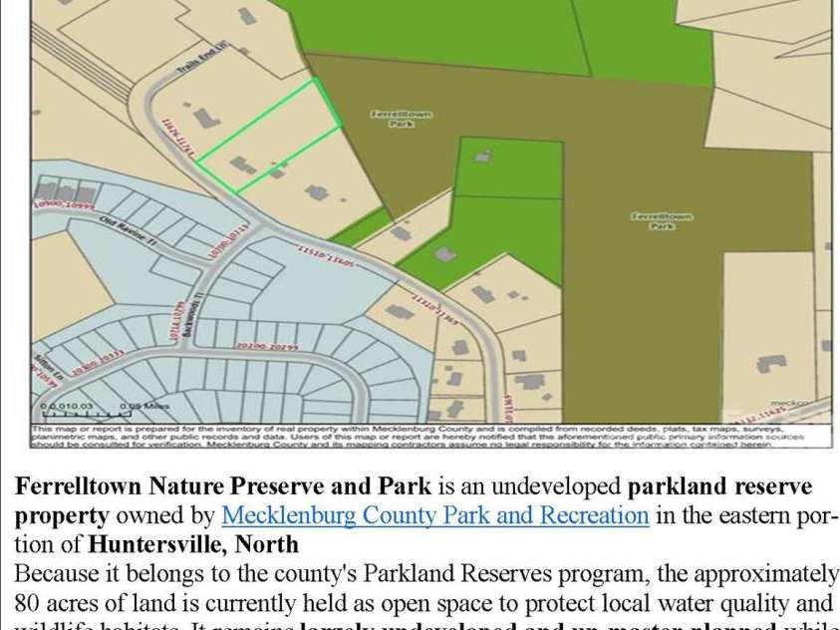Viewport: 840px width, 630px height.
Task: Click the bold parkland reserve text
Action: pos(719,485)
